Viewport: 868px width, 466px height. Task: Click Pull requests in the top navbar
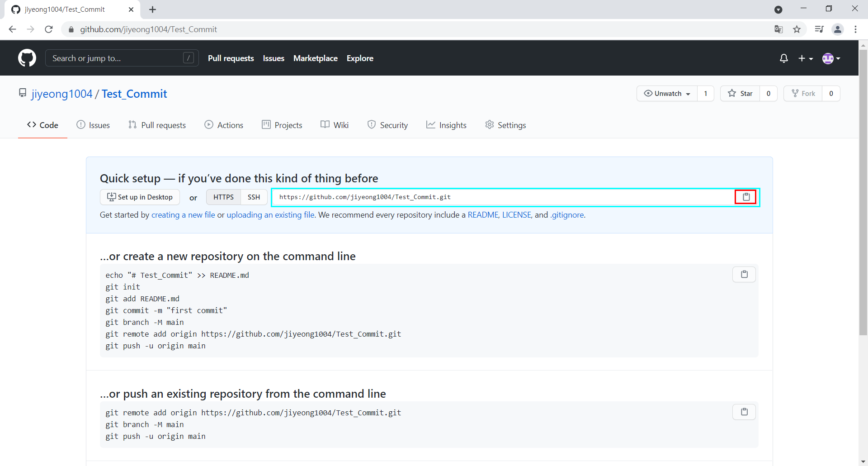point(231,58)
